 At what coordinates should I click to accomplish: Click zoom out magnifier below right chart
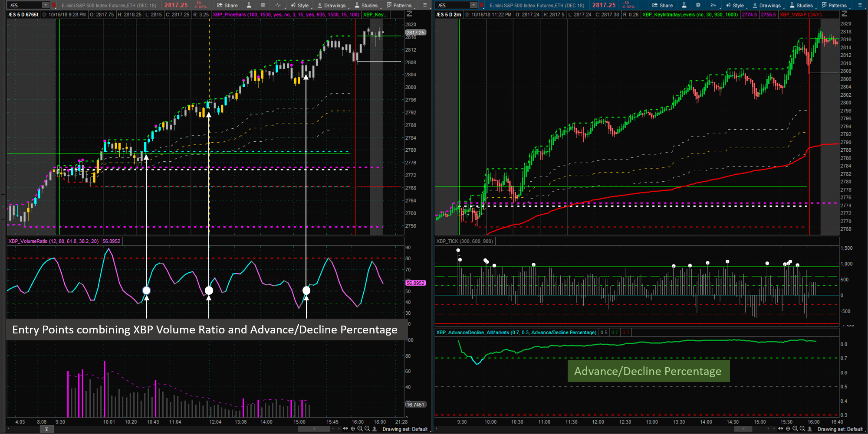[x=802, y=429]
